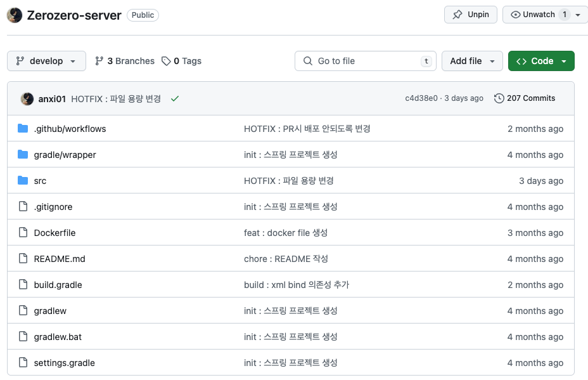
Task: Click the code brackets icon on Code button
Action: [521, 61]
